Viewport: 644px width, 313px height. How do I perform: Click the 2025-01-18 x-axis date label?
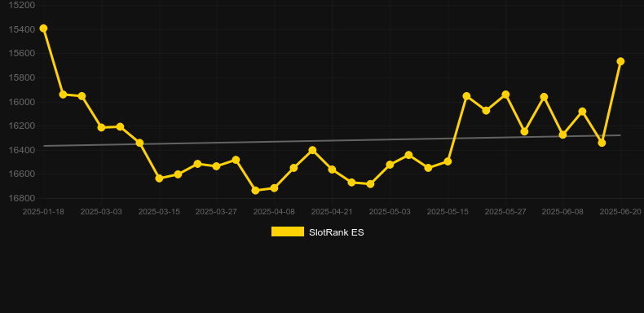[x=43, y=212]
